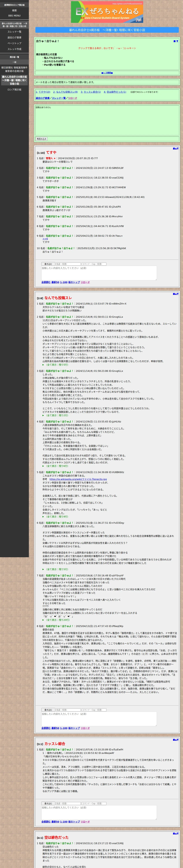The image size is (183, 868).
Task: Expand post 3 showing 残り2行
Action: click(x=57, y=415)
